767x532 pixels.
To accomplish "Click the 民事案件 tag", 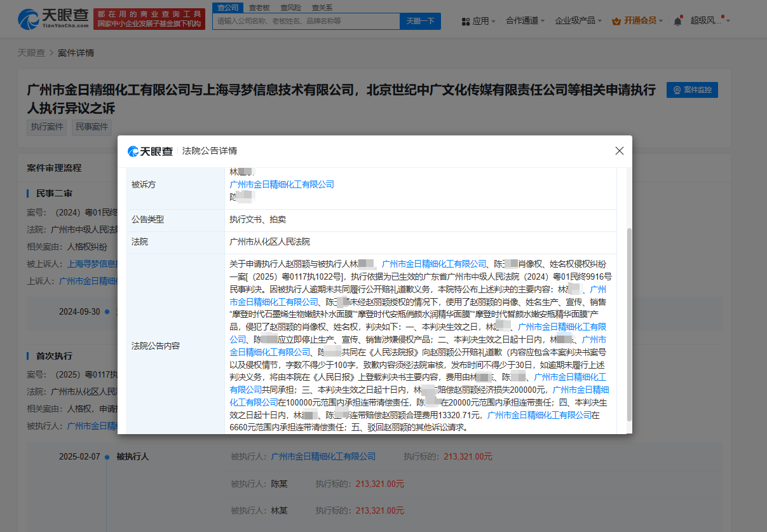I will click(92, 126).
